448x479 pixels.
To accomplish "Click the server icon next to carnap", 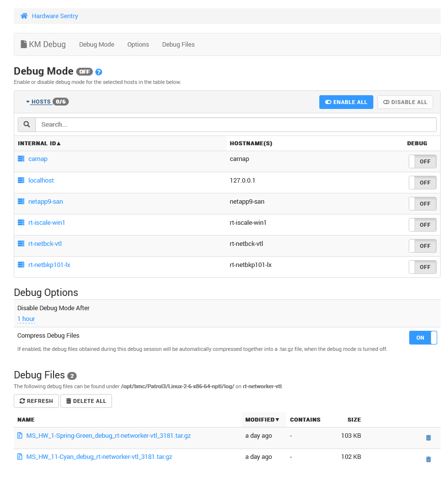I will [x=21, y=159].
